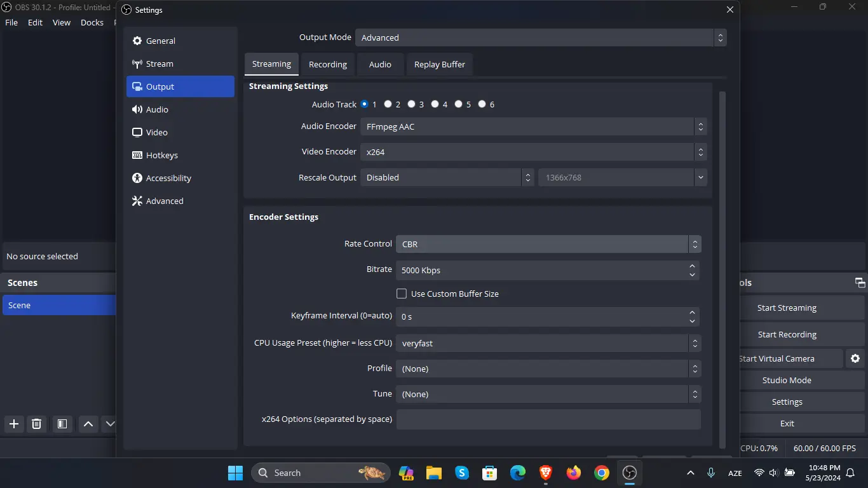Click Start Virtual Camera button

(x=791, y=358)
